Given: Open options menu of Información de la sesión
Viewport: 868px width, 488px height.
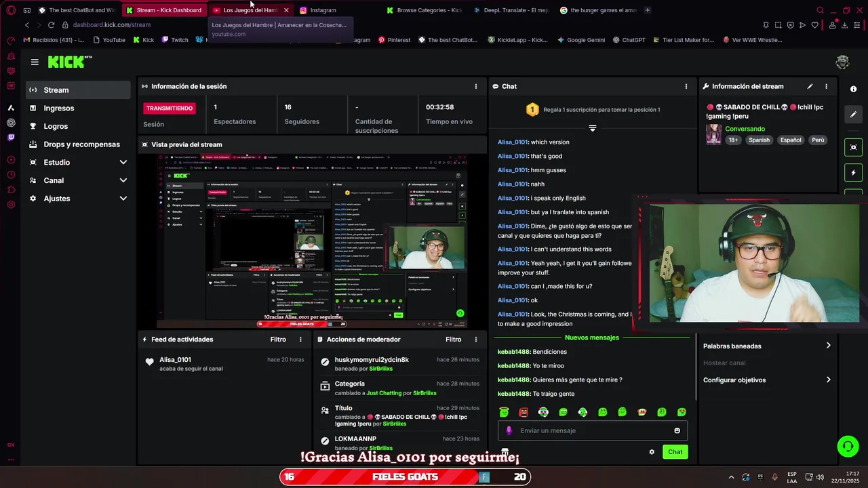Looking at the screenshot, I should point(475,87).
